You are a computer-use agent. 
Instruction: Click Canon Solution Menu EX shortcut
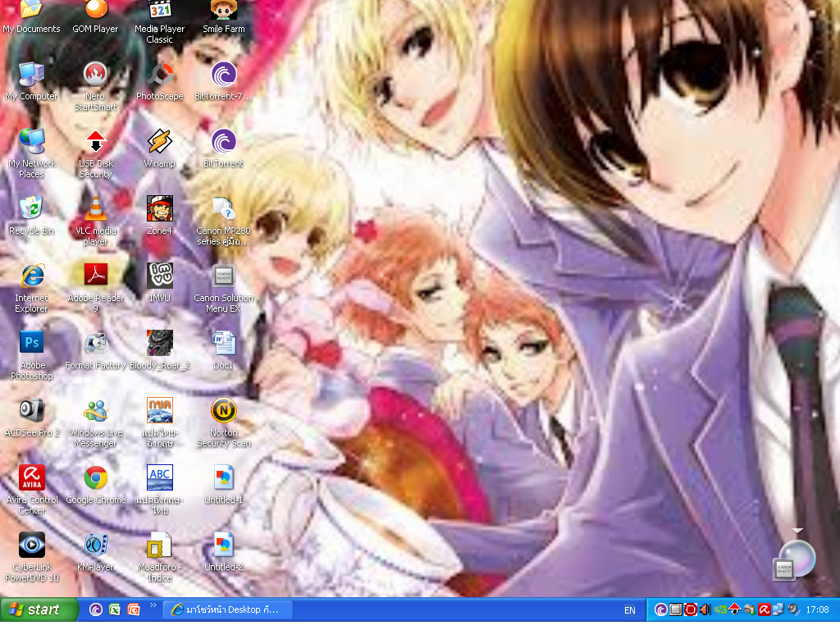(223, 288)
